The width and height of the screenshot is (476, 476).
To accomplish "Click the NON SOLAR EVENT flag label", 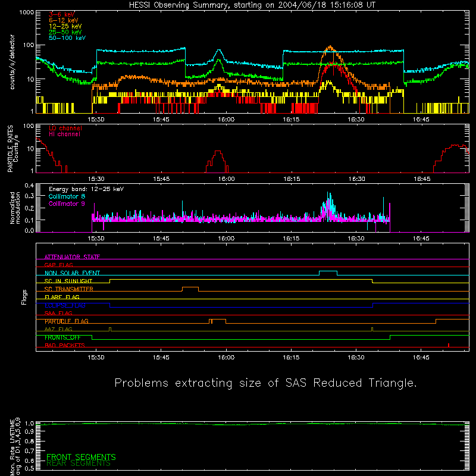I will point(72,273).
